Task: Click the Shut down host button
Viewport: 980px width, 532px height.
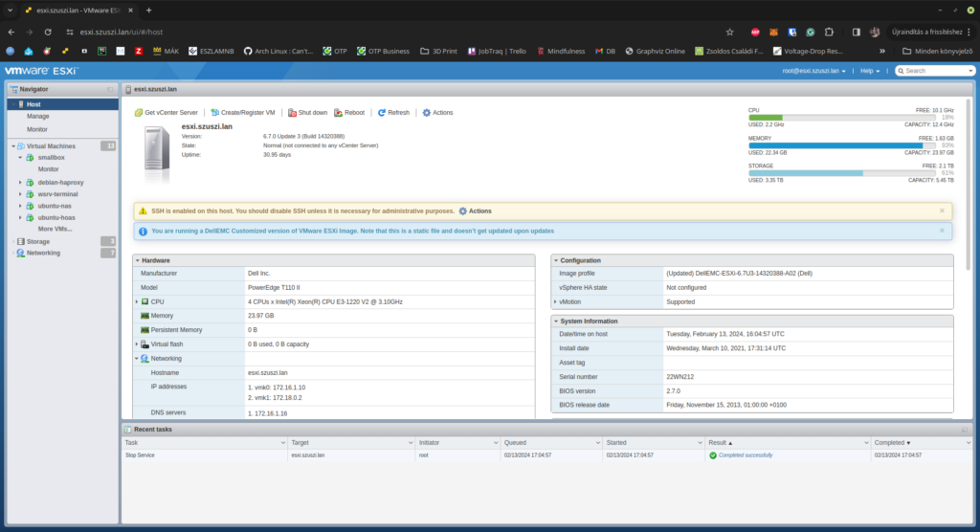Action: coord(307,113)
